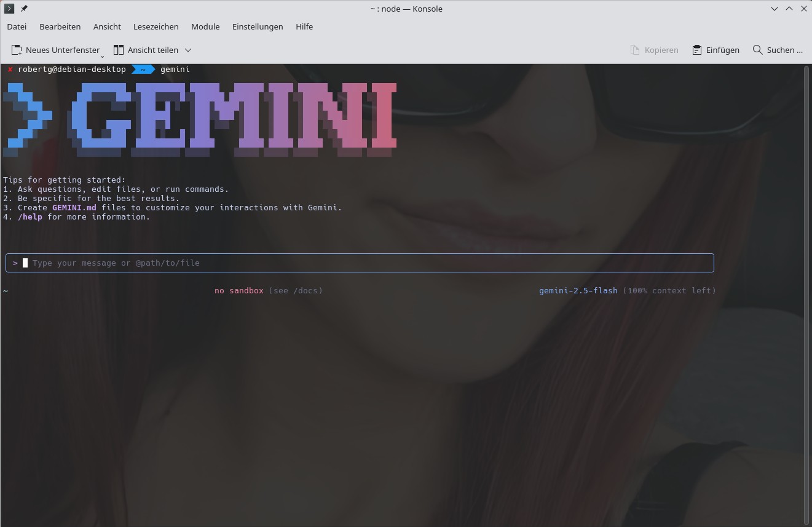Click the Kopieren copy icon
This screenshot has height=527, width=812.
tap(635, 50)
